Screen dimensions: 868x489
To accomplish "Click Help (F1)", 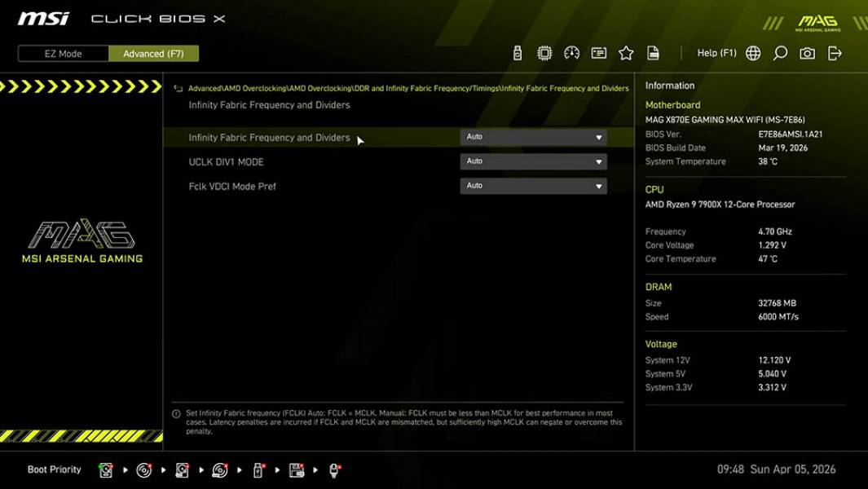I will (x=715, y=52).
